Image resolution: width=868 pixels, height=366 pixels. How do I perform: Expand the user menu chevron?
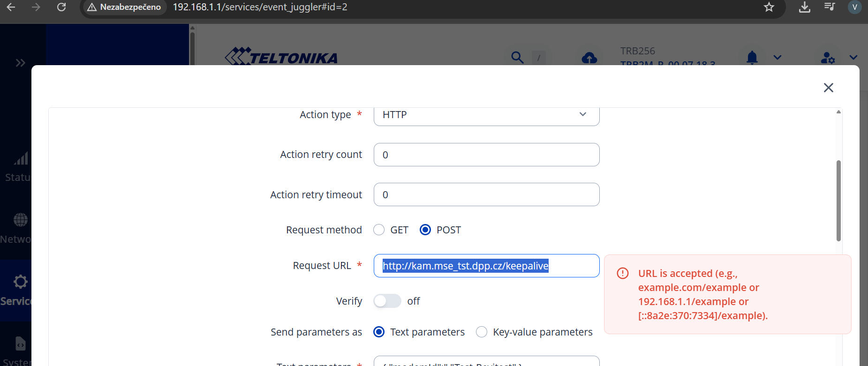point(853,58)
